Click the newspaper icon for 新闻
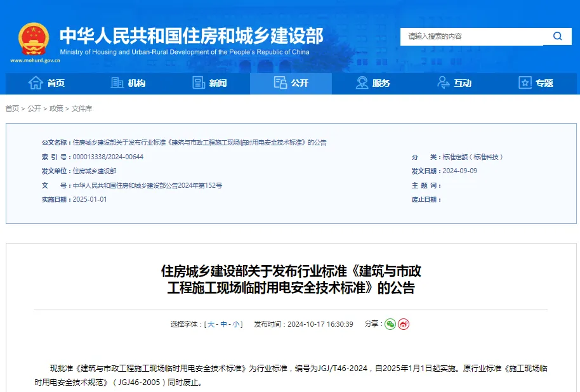 199,83
